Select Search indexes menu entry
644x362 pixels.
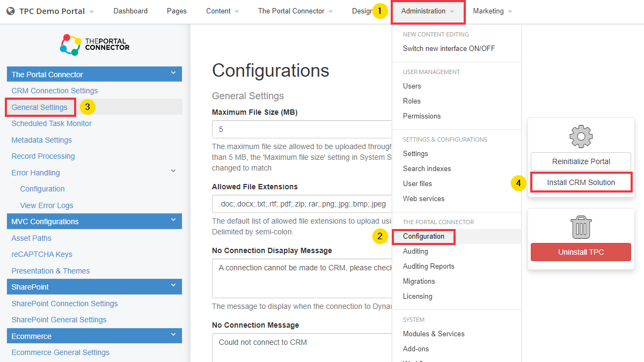(x=427, y=168)
